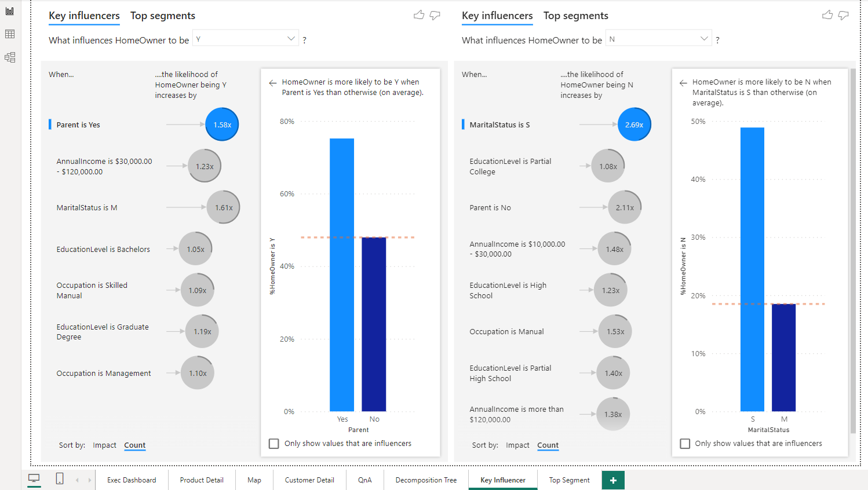
Task: Switch to mobile layout icon
Action: [60, 478]
